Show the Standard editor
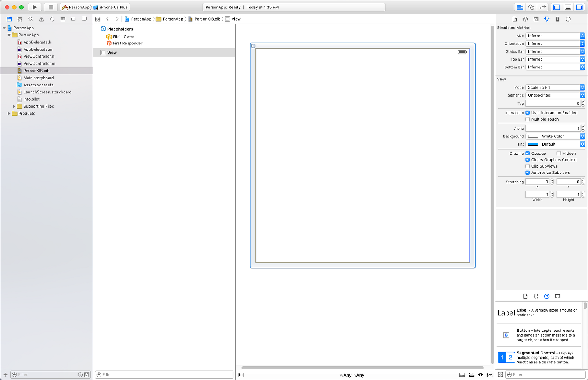 tap(520, 7)
